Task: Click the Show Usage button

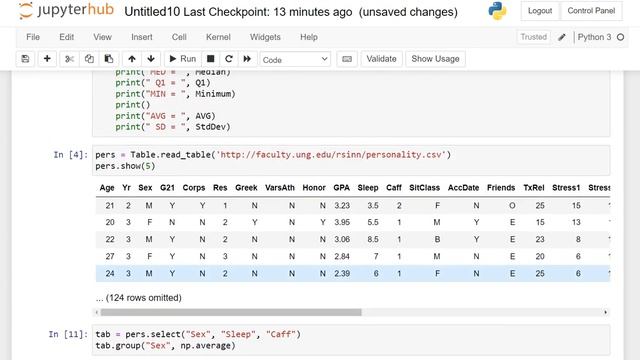Action: [436, 59]
